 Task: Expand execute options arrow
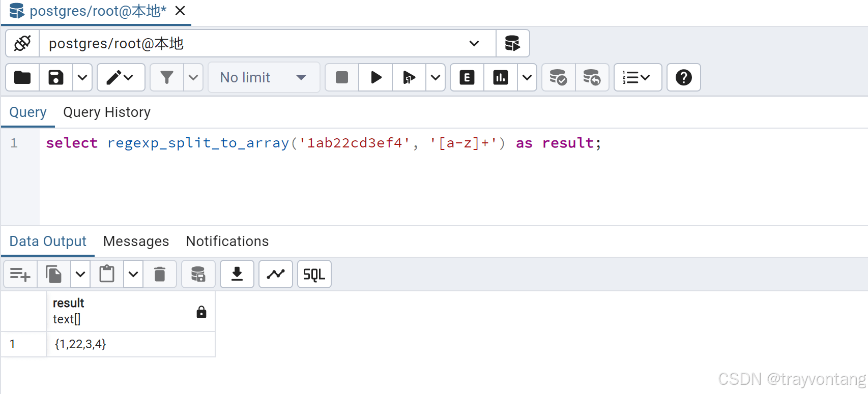[x=436, y=77]
